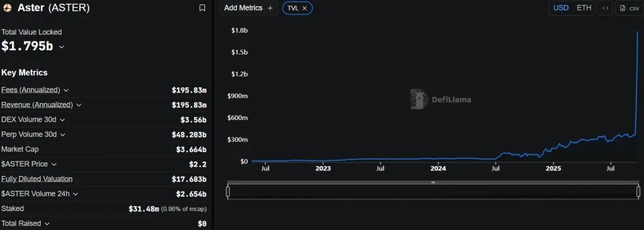Remove the TVL metric with its X
The height and width of the screenshot is (230, 644).
304,8
